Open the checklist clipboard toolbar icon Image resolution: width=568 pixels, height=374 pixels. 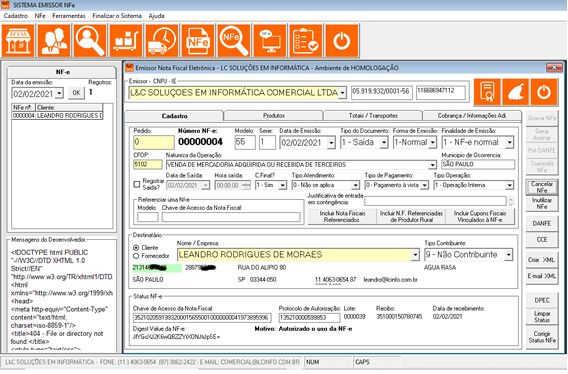click(x=306, y=41)
